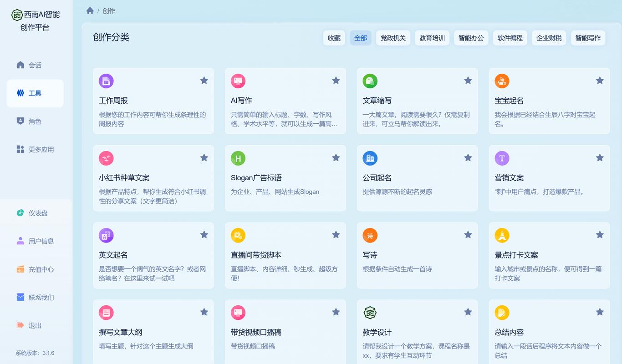Toggle star on 景点打卡文案
The image size is (622, 364).
[600, 235]
